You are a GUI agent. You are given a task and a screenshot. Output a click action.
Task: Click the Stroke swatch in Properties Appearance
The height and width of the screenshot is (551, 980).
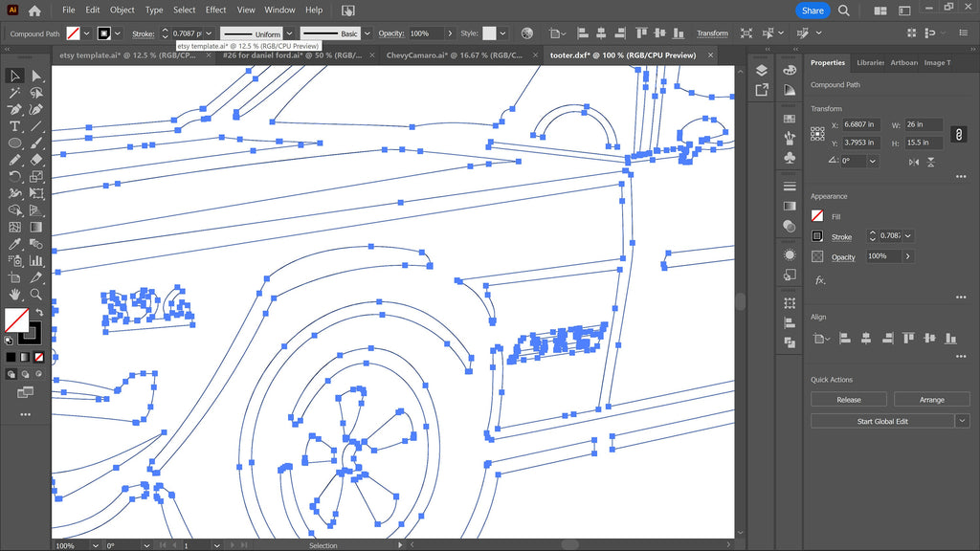click(817, 236)
